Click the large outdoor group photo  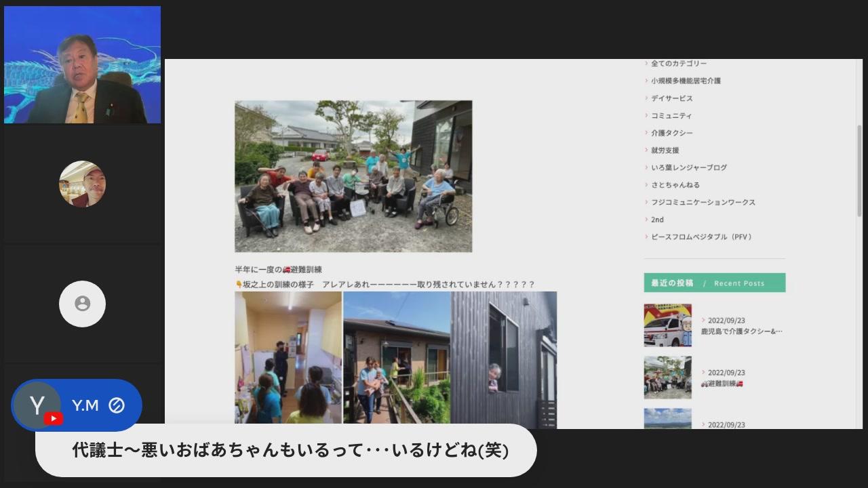tap(353, 176)
